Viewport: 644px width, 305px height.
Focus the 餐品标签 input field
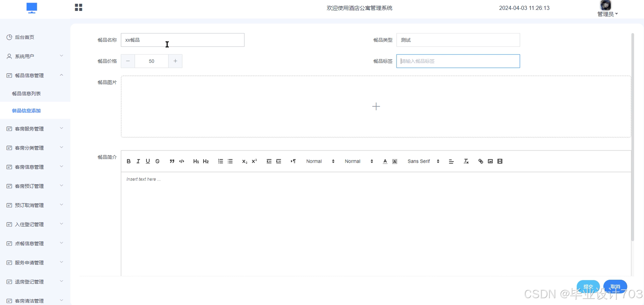(x=458, y=61)
